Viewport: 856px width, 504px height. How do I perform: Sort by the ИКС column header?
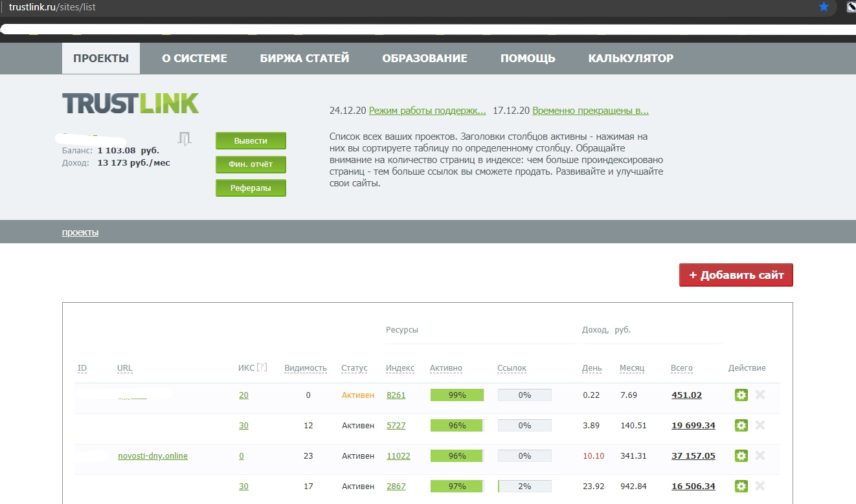coord(247,368)
